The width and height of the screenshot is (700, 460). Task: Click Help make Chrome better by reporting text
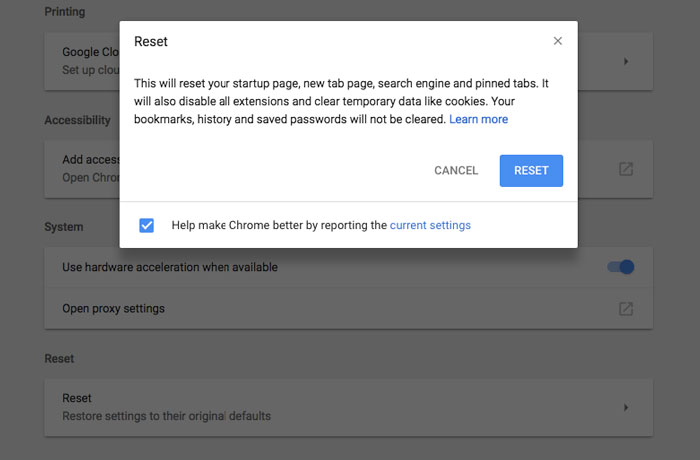pos(279,225)
